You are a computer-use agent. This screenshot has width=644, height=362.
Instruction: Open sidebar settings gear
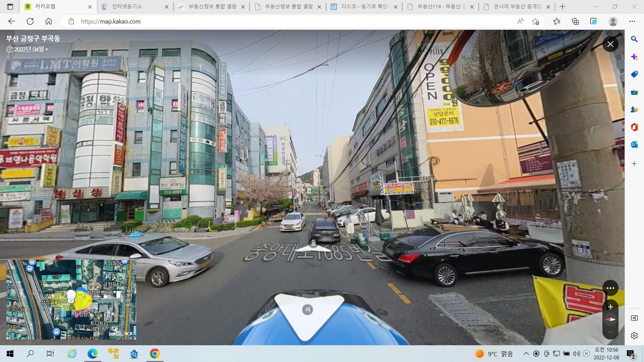(x=634, y=336)
